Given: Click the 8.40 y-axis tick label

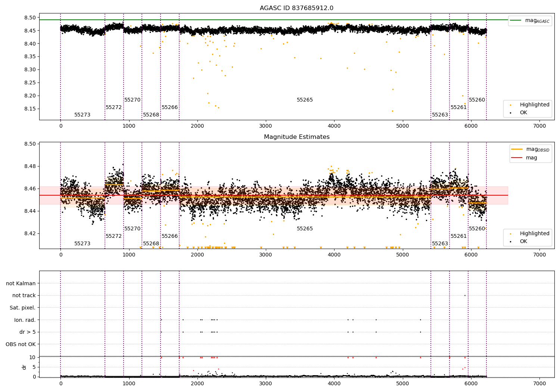Looking at the screenshot, I should pos(30,44).
